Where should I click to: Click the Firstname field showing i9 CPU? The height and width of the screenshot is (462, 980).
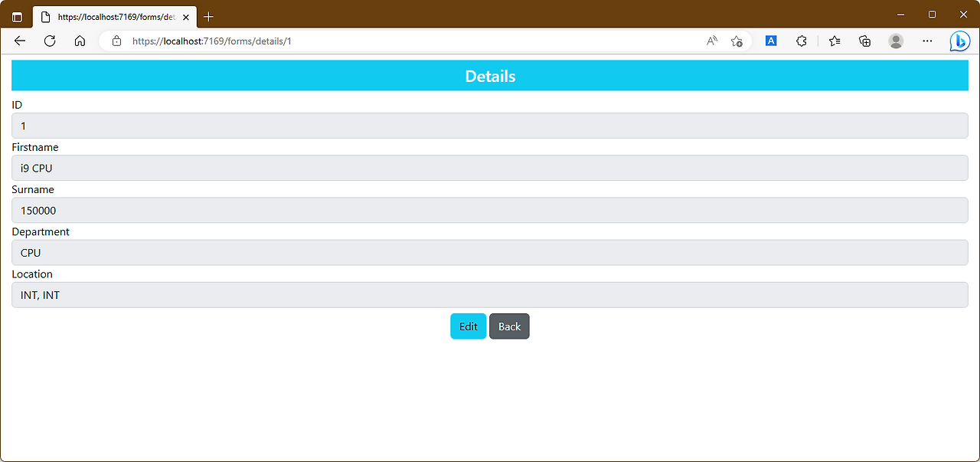point(490,168)
